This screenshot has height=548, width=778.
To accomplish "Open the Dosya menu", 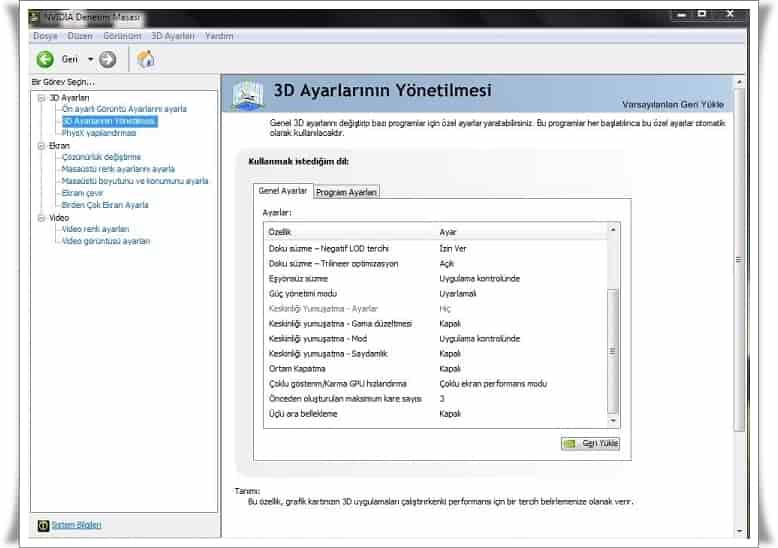I will (x=45, y=36).
